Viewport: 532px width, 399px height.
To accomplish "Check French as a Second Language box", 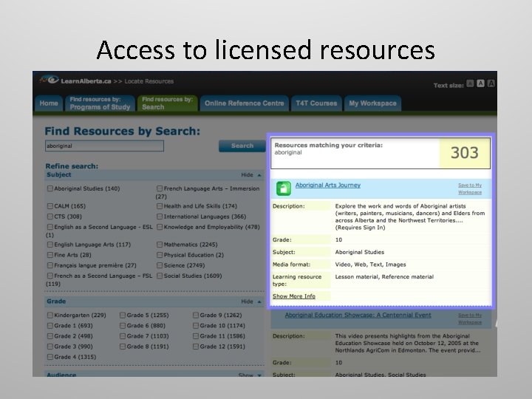I will tap(50, 276).
